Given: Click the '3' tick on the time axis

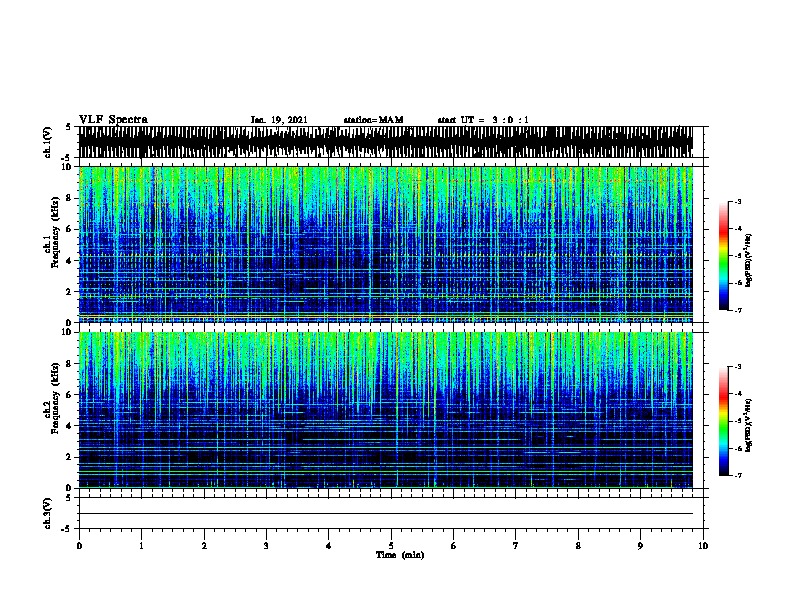Looking at the screenshot, I should coord(266,546).
